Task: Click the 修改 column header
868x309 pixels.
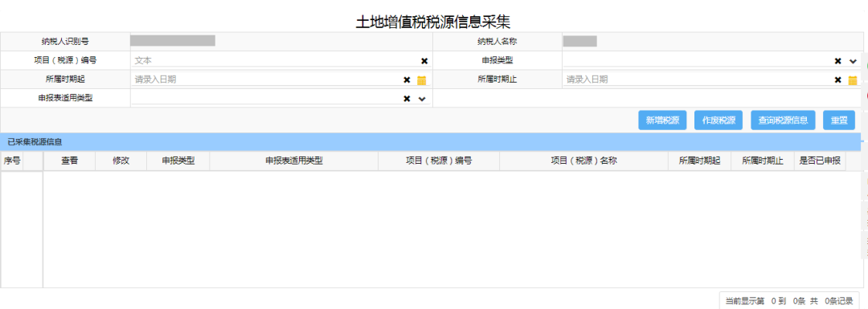Action: pos(121,161)
